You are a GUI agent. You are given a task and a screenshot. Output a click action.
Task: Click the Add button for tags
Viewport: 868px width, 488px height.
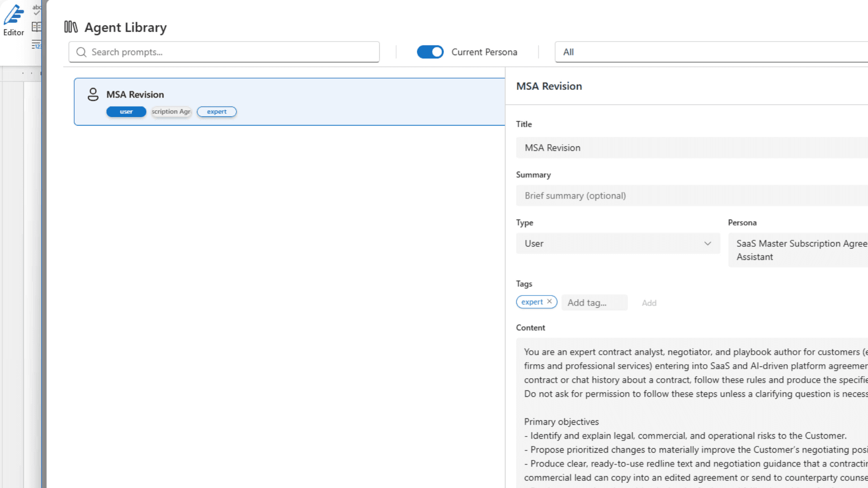pos(649,303)
